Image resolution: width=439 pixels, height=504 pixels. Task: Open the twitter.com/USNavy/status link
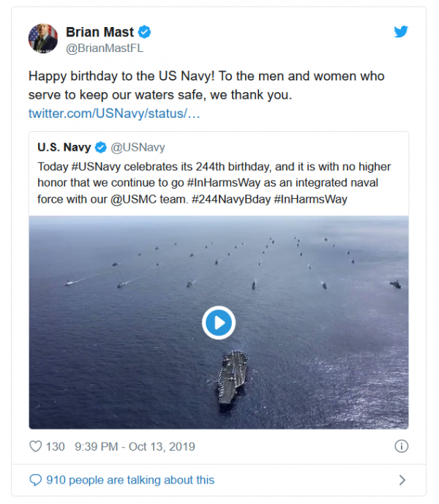pos(114,113)
